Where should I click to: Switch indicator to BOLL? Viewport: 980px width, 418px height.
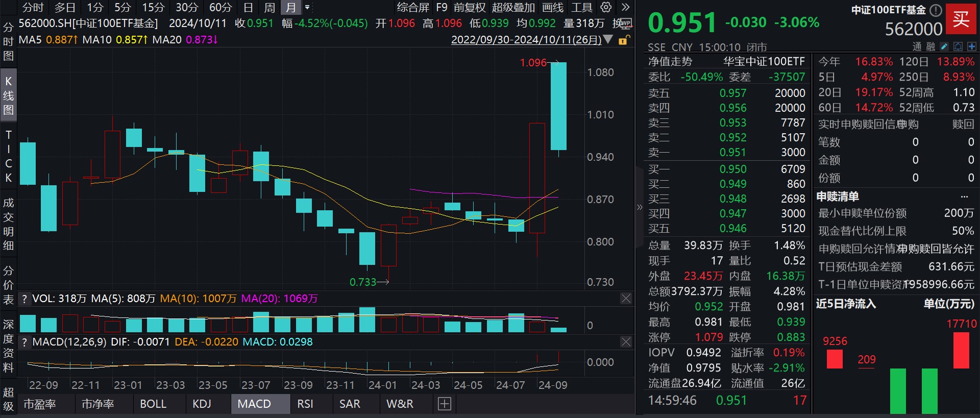pyautogui.click(x=153, y=404)
